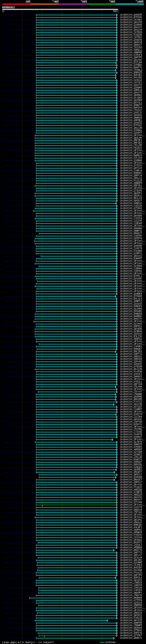Select hit label UniRef100_Q4R8X3

[131, 376]
